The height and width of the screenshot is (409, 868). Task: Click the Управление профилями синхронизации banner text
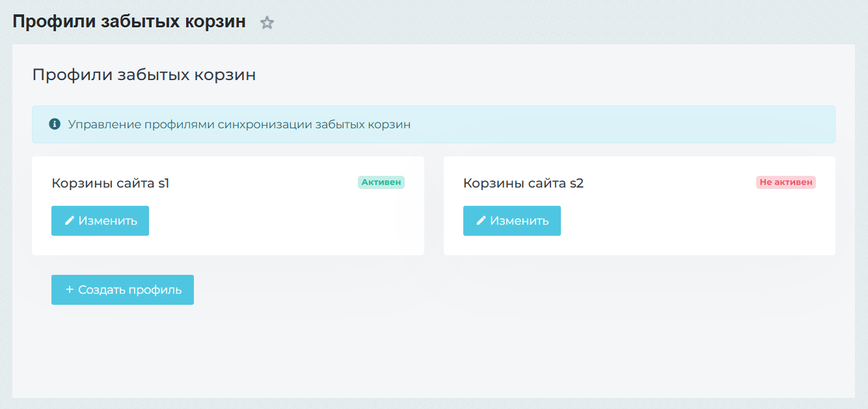(239, 124)
